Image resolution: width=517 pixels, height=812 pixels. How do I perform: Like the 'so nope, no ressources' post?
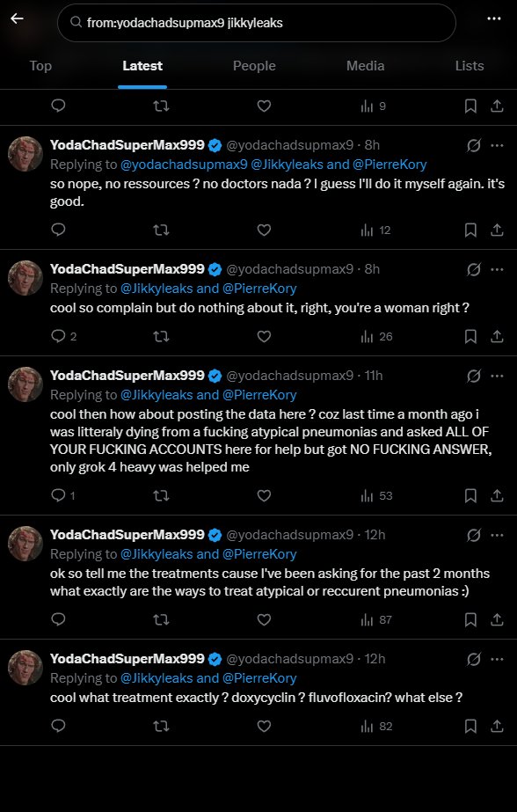[x=264, y=230]
